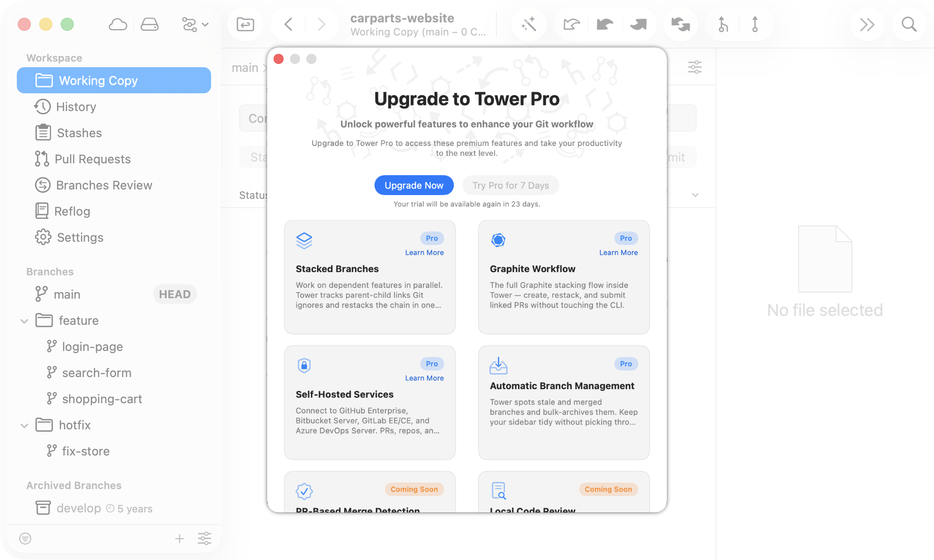Click the Stacked Branches layers icon

[304, 240]
